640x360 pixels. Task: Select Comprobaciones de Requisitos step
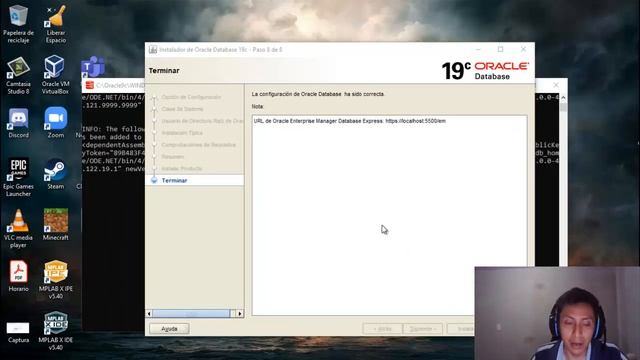(x=198, y=145)
